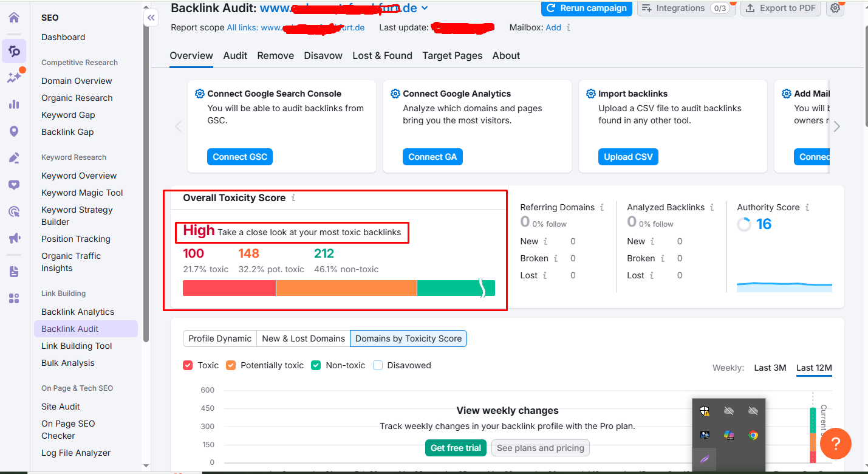Viewport: 868px width, 474px height.
Task: Click Chrome icon in system tray popup
Action: [753, 435]
